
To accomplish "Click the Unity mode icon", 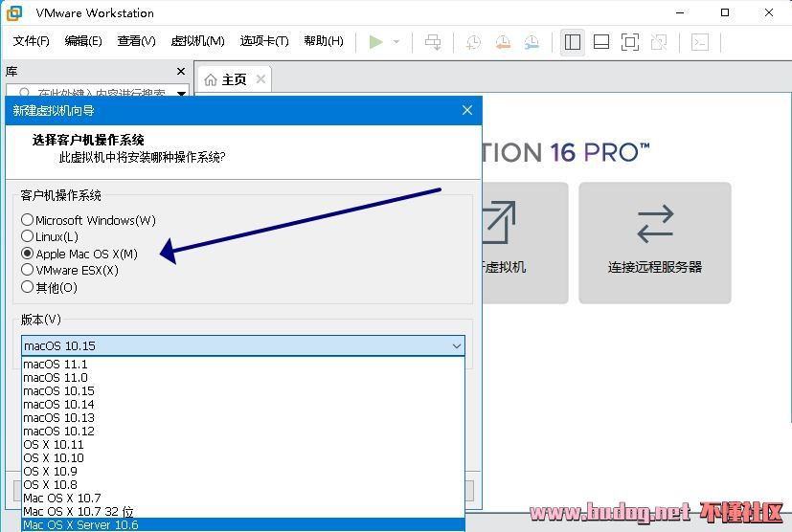I will point(659,42).
